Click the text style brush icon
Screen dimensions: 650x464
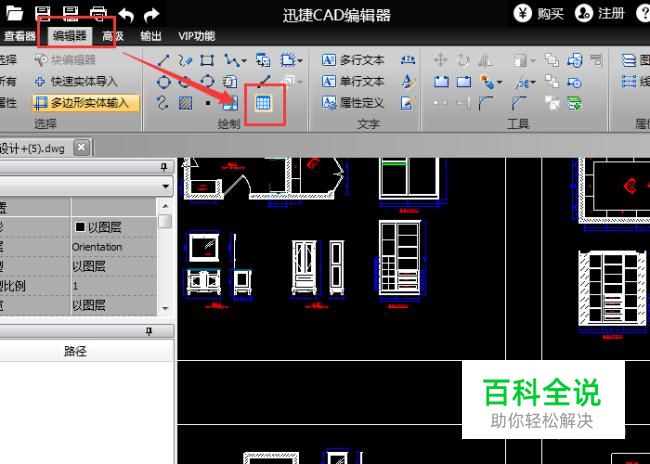tap(408, 81)
